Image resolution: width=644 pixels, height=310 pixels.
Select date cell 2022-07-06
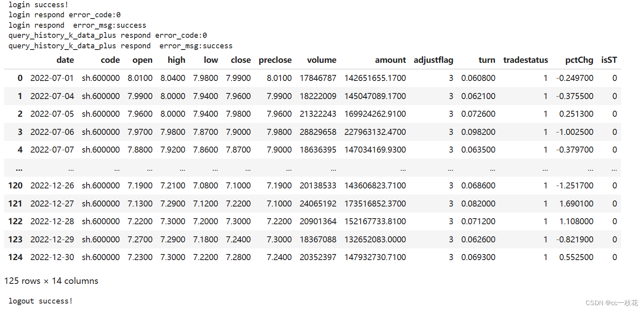52,132
